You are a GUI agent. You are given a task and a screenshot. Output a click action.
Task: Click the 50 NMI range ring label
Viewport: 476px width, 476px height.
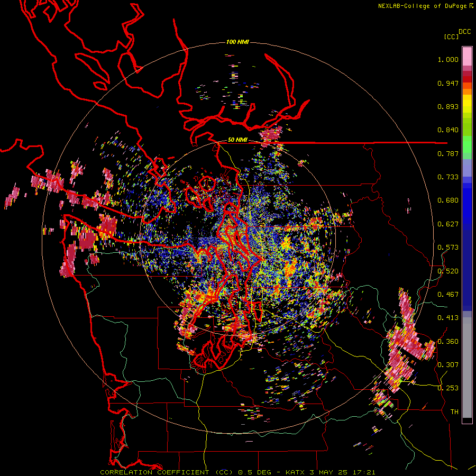pos(237,140)
